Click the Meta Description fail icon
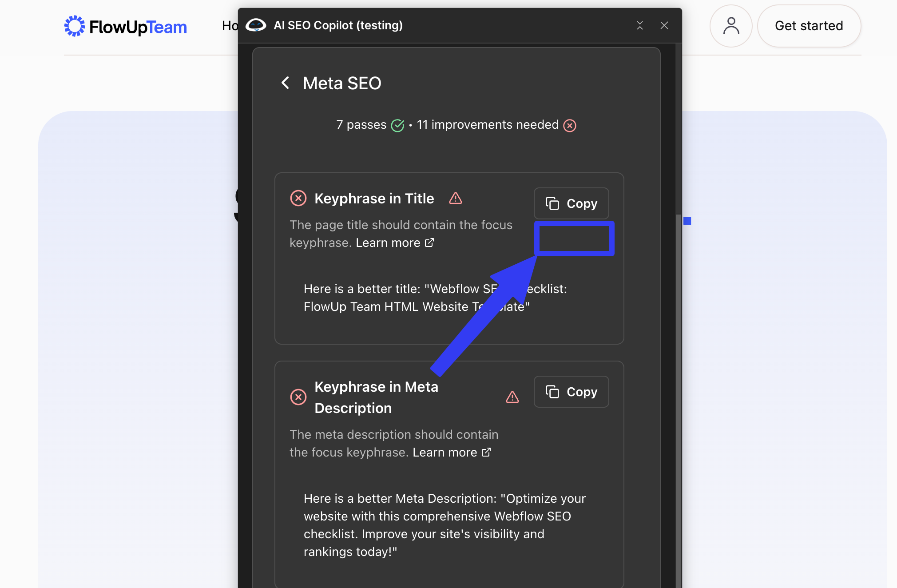Screen dimensions: 897x588 pyautogui.click(x=298, y=397)
